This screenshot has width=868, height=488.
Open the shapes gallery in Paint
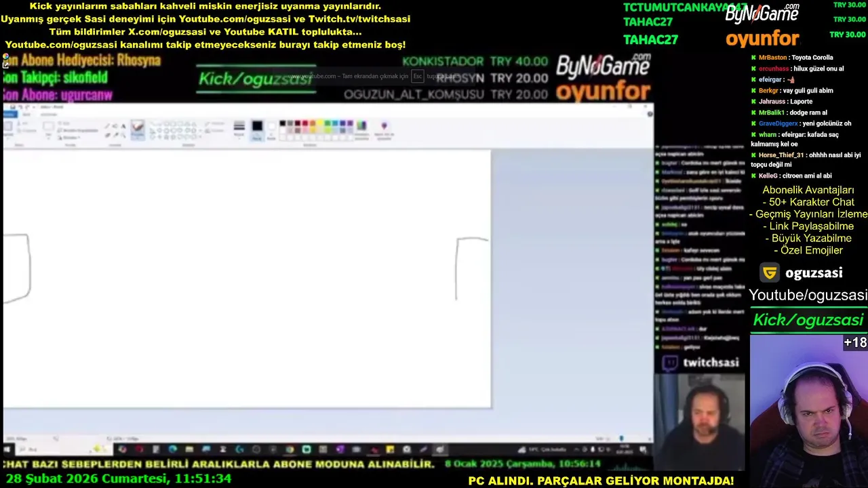tap(174, 130)
